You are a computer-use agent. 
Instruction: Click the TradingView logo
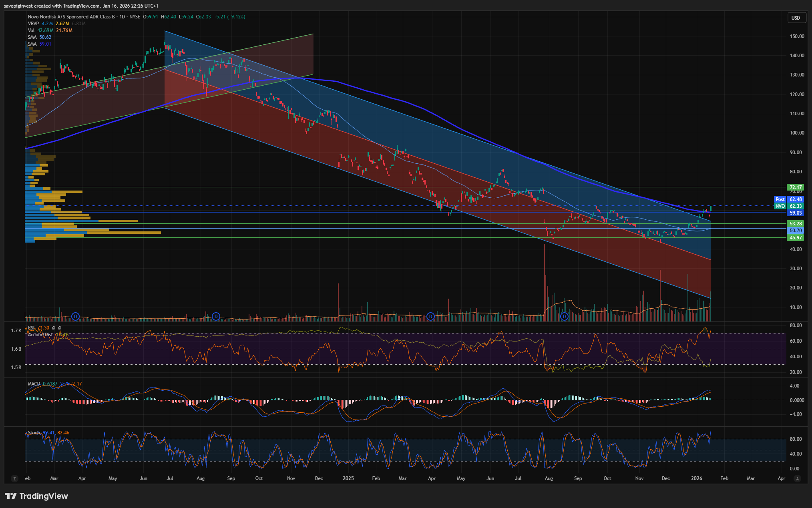36,496
